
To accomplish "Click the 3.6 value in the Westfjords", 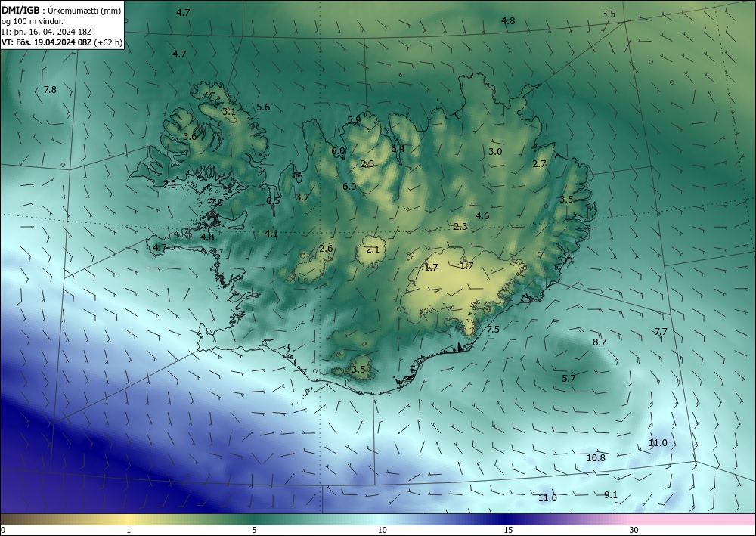I will pos(190,136).
